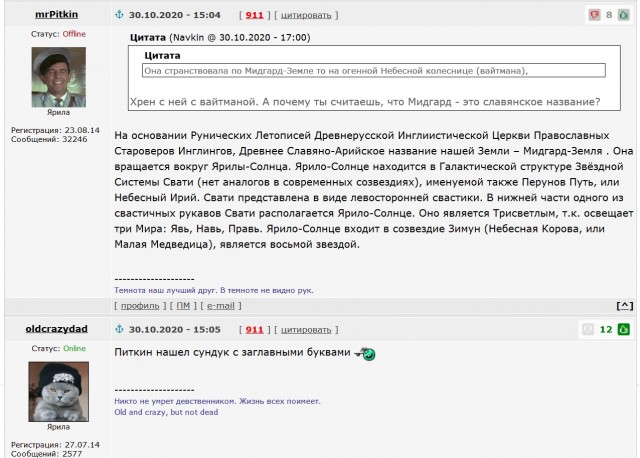Click 'Регистрация: 23.08.14' under mrPitkin
This screenshot has width=640, height=458.
tap(55, 130)
